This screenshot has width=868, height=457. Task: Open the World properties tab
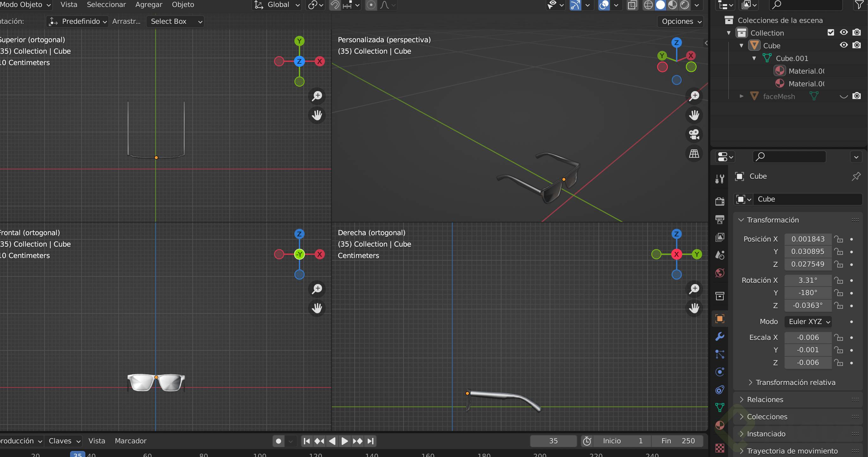720,273
